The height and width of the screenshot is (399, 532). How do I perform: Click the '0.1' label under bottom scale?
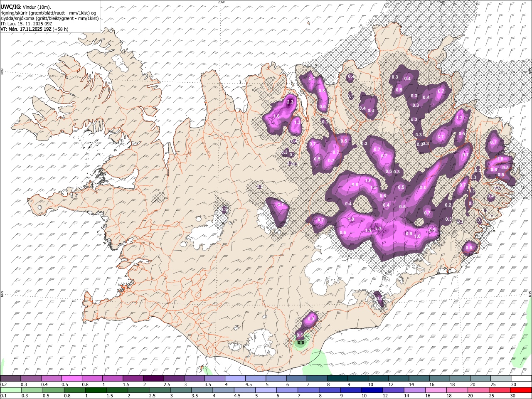(3, 396)
